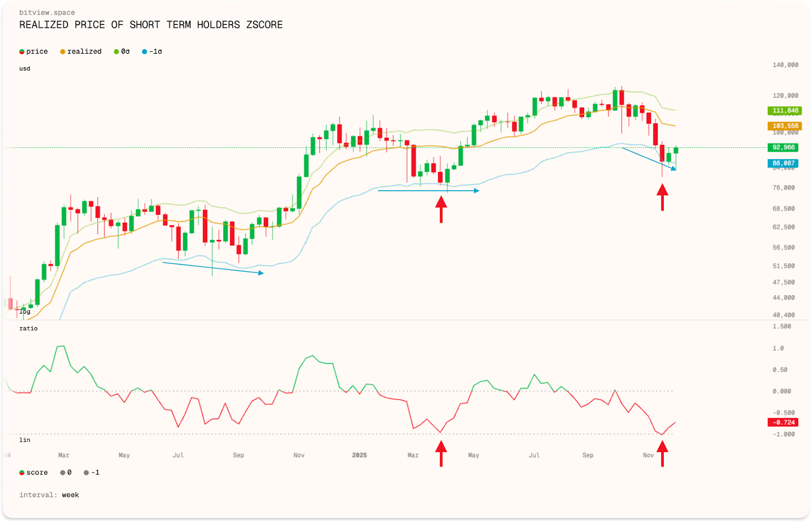
Task: Toggle visibility of the realized price line
Action: pos(81,51)
